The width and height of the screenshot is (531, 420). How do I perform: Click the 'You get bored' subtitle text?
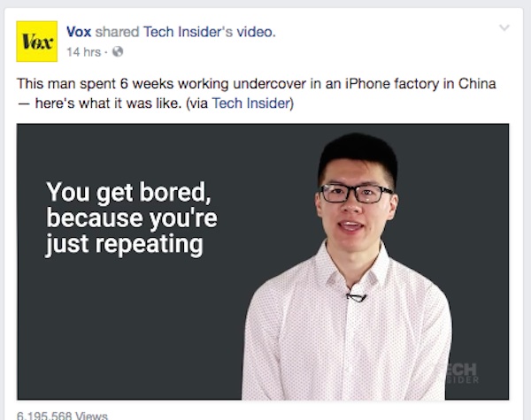click(x=128, y=193)
